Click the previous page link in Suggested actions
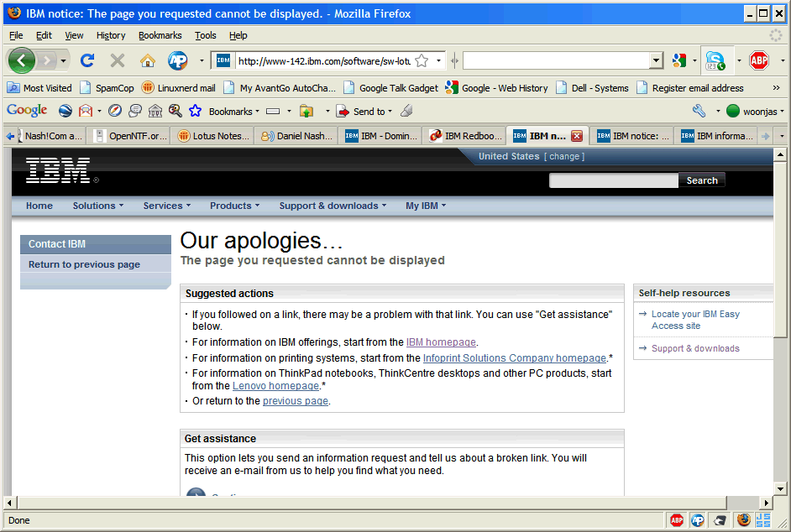This screenshot has width=791, height=532. click(295, 401)
